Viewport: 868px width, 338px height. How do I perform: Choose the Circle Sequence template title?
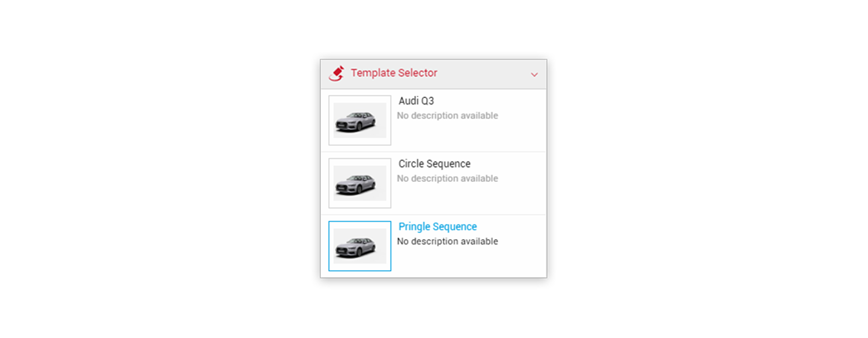pyautogui.click(x=434, y=164)
